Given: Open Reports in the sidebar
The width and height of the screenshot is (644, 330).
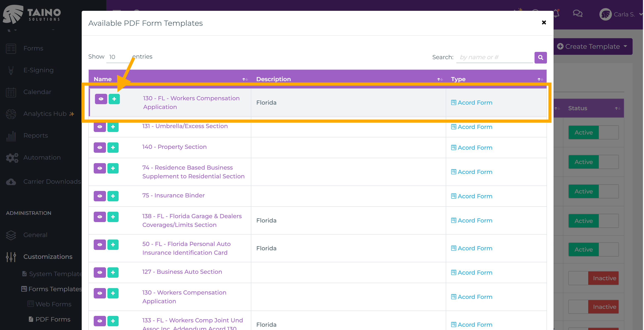Looking at the screenshot, I should click(x=35, y=135).
